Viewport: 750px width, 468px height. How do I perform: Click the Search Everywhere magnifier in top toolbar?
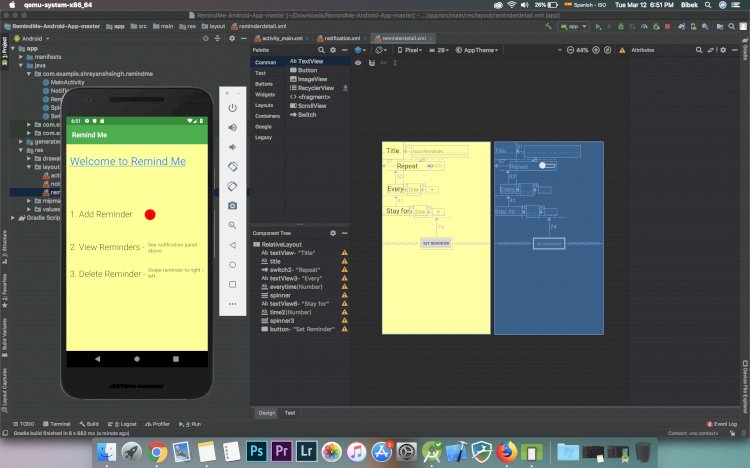(x=731, y=27)
